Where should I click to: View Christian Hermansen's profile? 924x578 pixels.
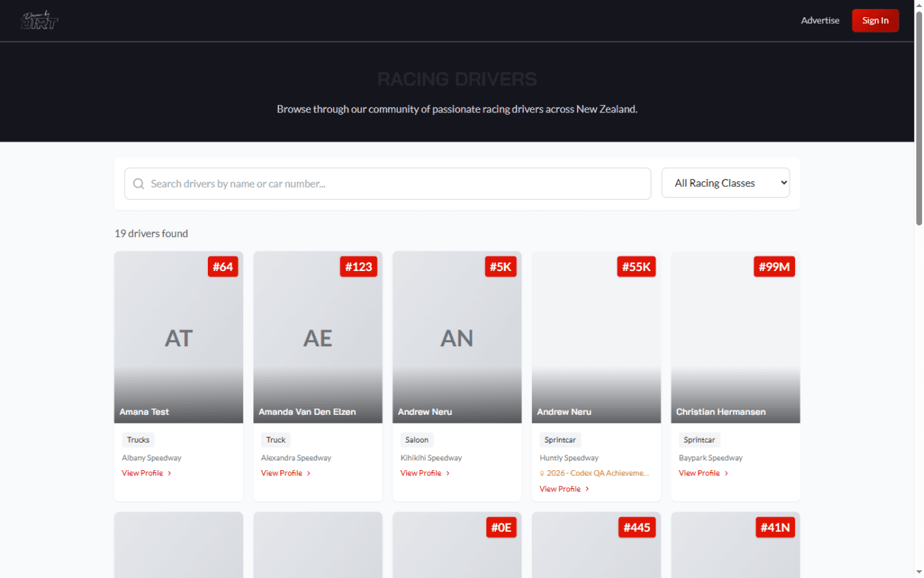(x=703, y=473)
